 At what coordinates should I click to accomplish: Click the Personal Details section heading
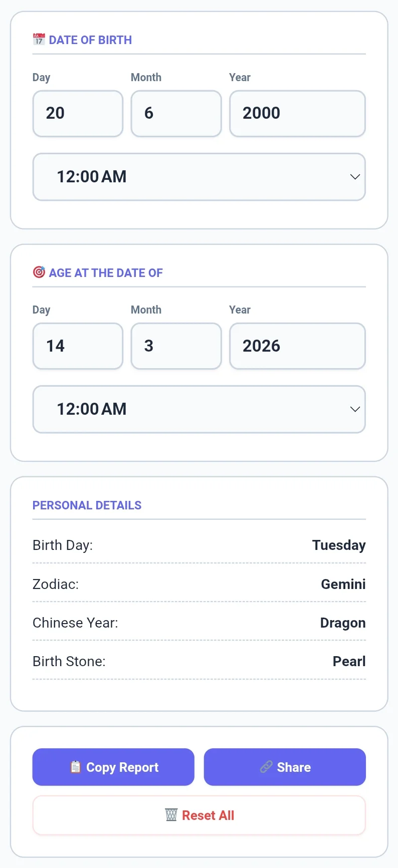click(87, 505)
